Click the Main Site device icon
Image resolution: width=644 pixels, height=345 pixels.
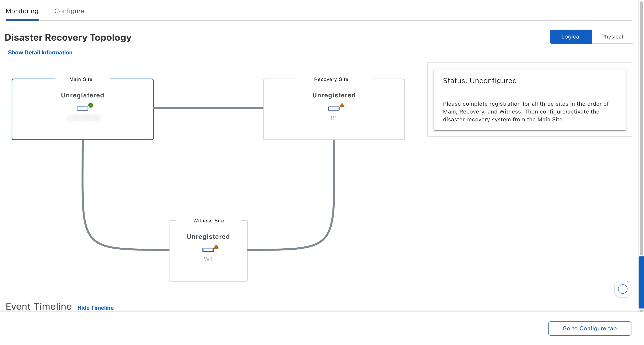pos(82,109)
